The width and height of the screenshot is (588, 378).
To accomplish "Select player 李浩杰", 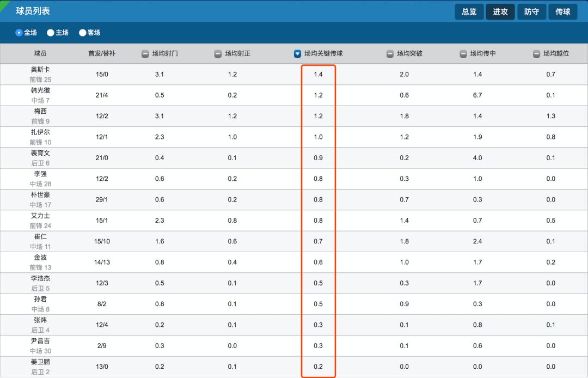I will pyautogui.click(x=40, y=278).
